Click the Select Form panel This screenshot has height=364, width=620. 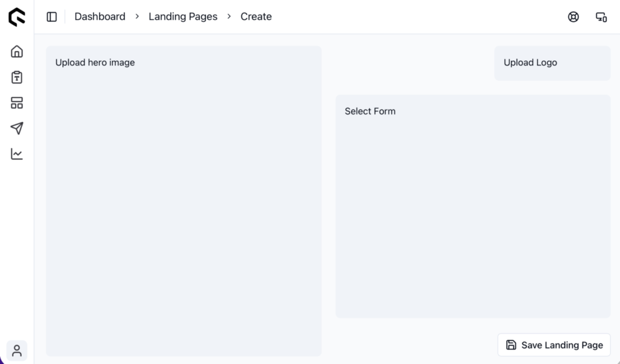(x=473, y=206)
